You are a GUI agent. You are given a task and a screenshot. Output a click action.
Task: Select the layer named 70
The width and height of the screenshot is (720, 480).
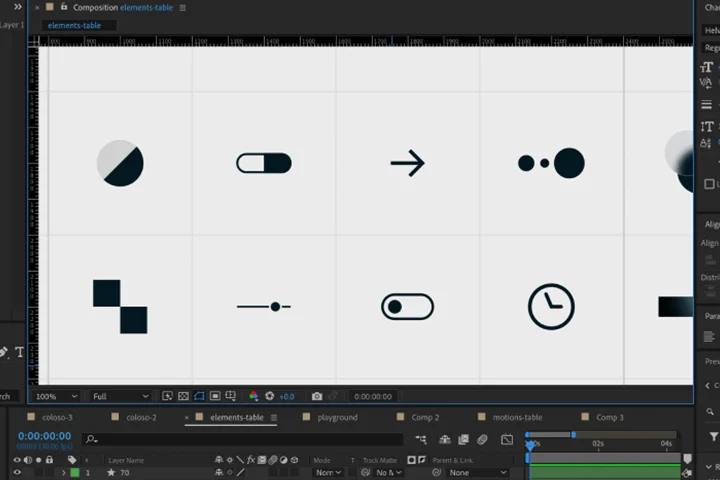coord(124,473)
